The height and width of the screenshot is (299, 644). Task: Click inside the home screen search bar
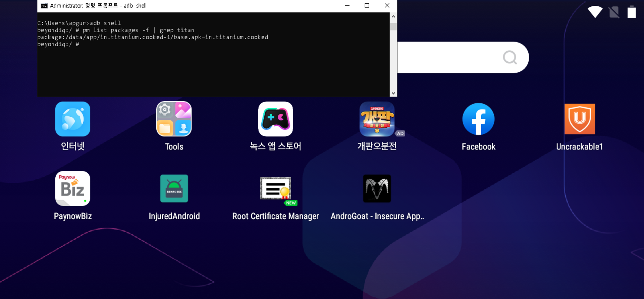[x=463, y=57]
